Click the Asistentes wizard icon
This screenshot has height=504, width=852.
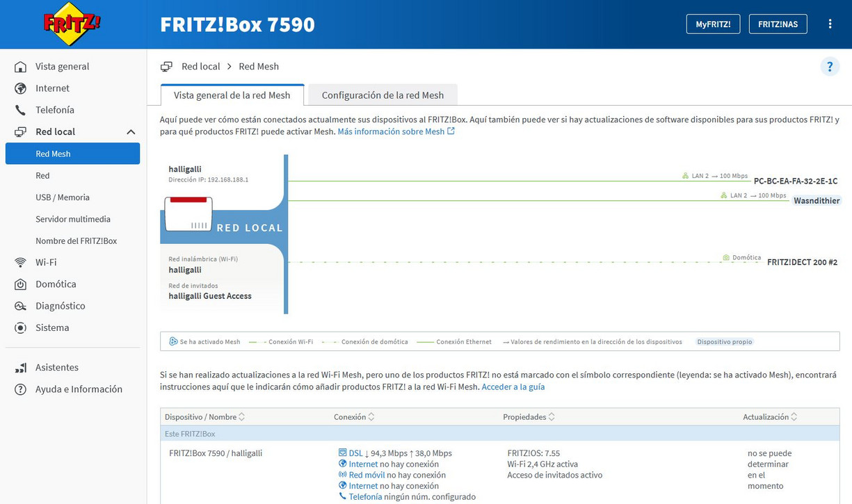pyautogui.click(x=21, y=367)
